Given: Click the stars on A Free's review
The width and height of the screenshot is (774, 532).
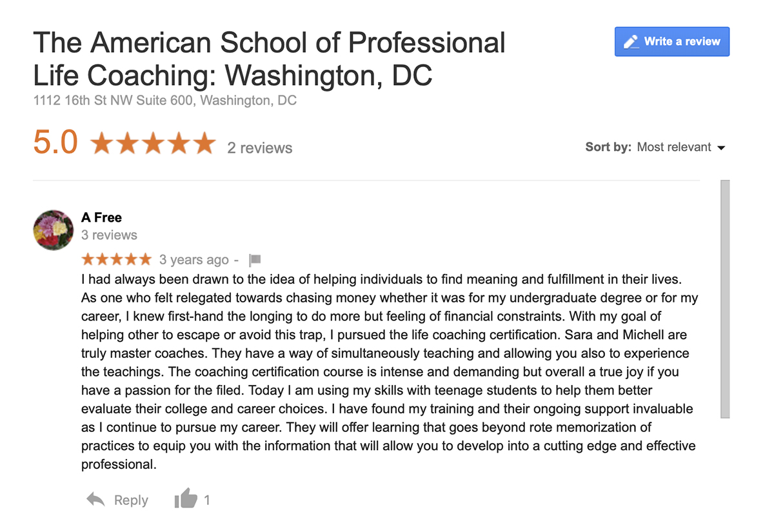Looking at the screenshot, I should 117,260.
